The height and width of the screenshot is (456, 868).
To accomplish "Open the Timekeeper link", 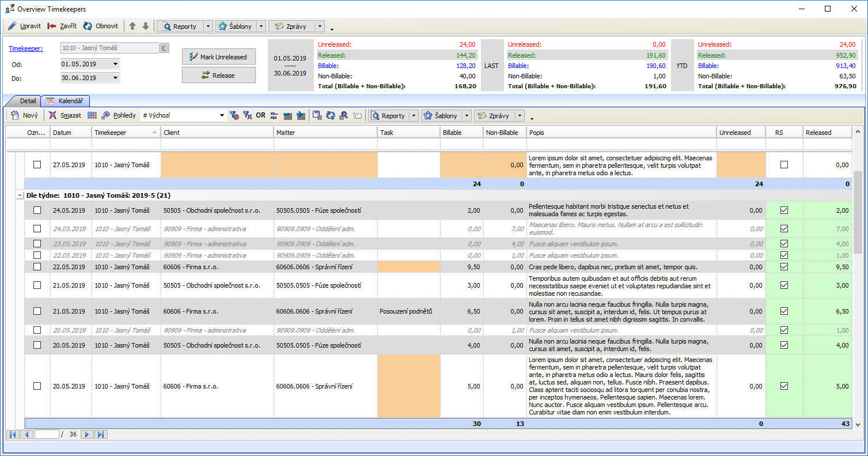I will click(x=26, y=48).
